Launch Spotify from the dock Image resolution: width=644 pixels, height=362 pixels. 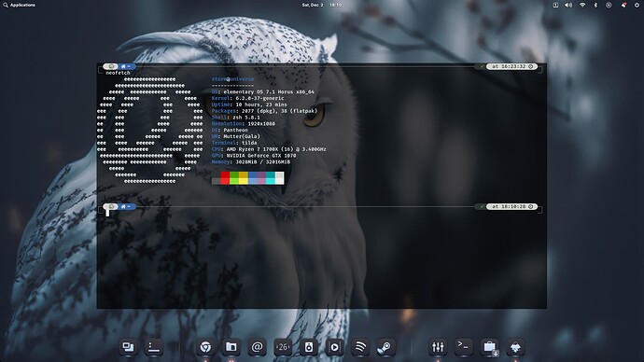point(360,347)
